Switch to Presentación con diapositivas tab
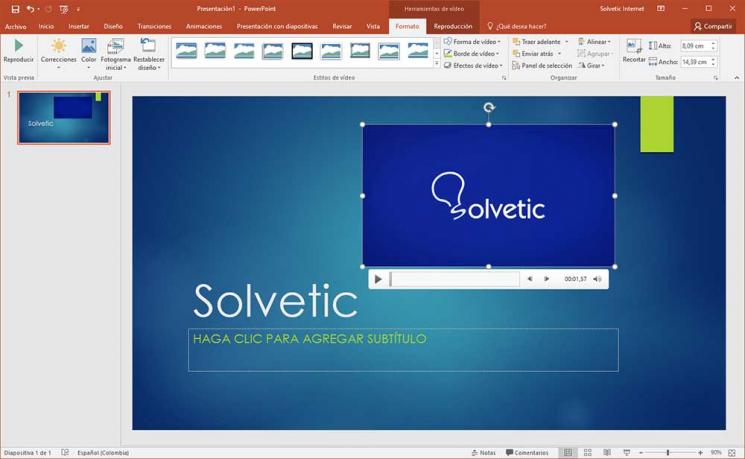The height and width of the screenshot is (459, 745). point(277,27)
